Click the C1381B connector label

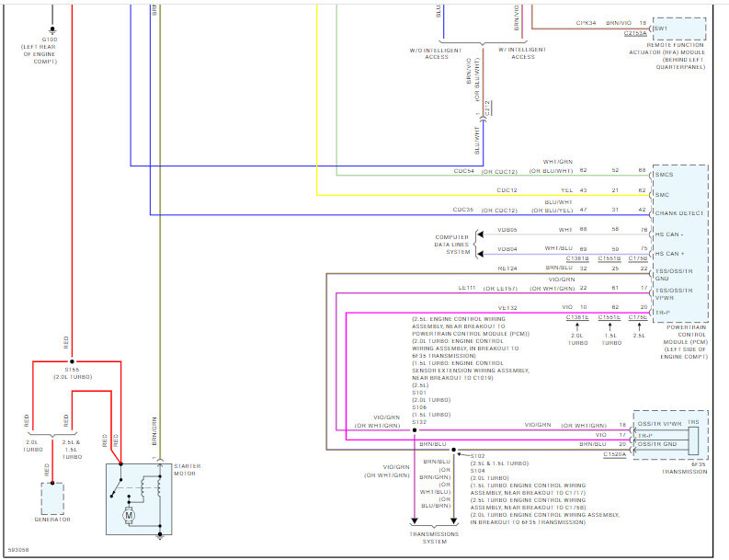(x=577, y=258)
